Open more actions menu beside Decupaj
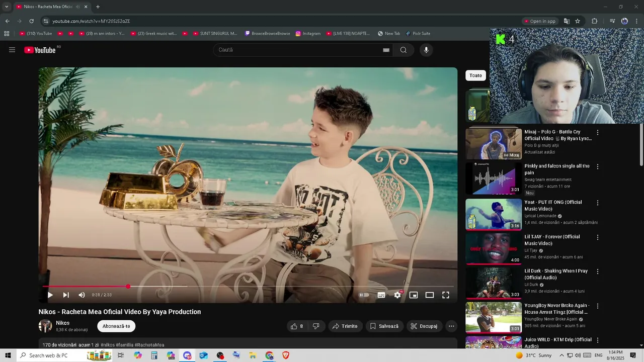The width and height of the screenshot is (644, 362). (451, 326)
